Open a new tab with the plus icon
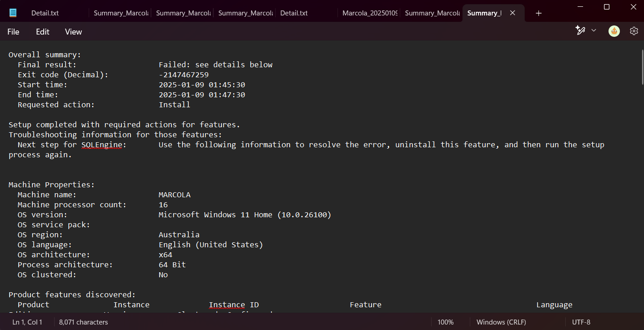 click(x=538, y=13)
